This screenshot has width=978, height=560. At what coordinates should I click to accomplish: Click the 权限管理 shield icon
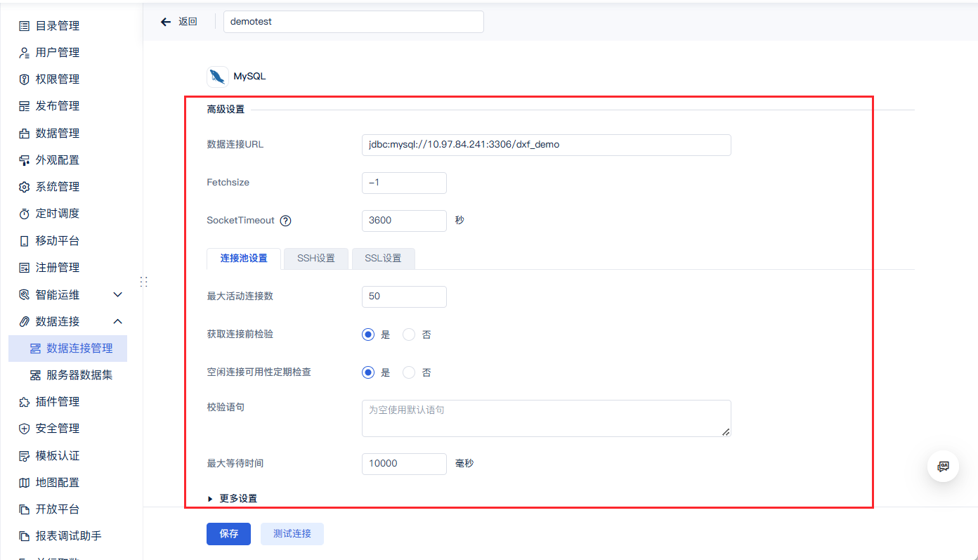(24, 79)
